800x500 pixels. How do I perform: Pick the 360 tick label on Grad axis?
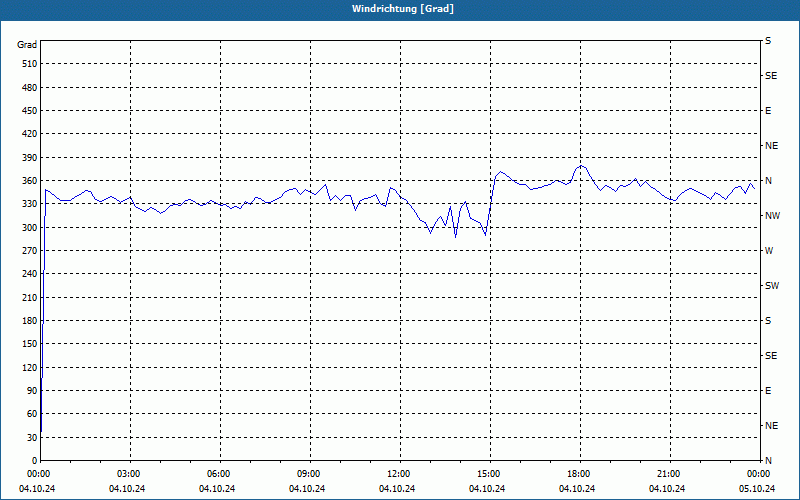(x=30, y=181)
